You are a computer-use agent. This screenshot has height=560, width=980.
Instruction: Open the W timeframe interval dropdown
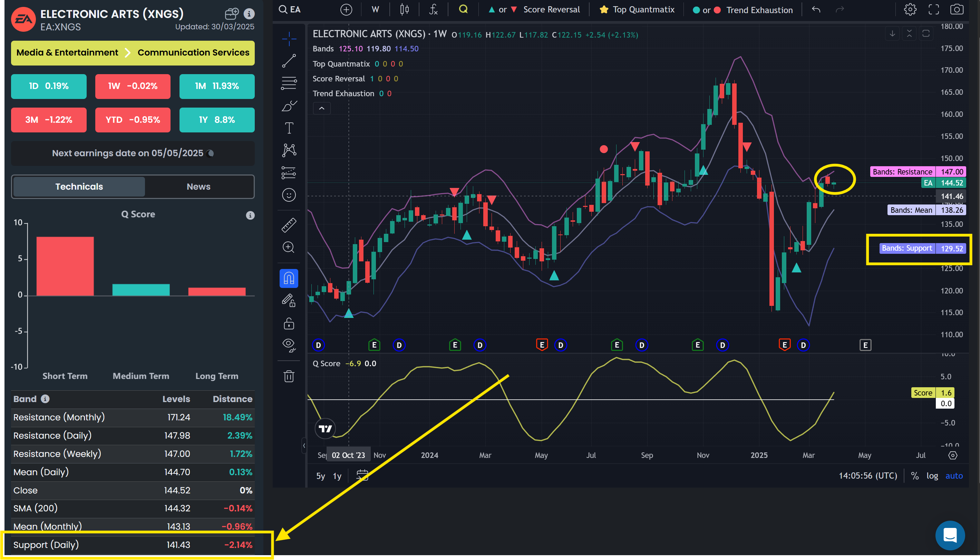click(x=375, y=10)
